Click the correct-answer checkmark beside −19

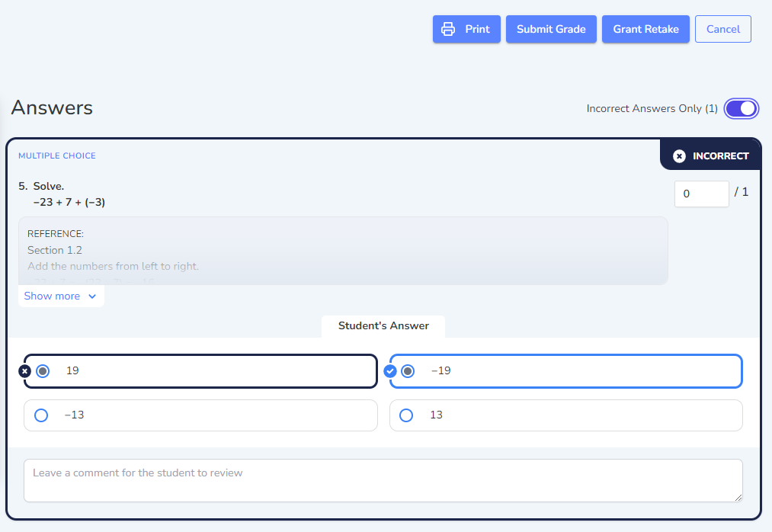click(x=390, y=371)
